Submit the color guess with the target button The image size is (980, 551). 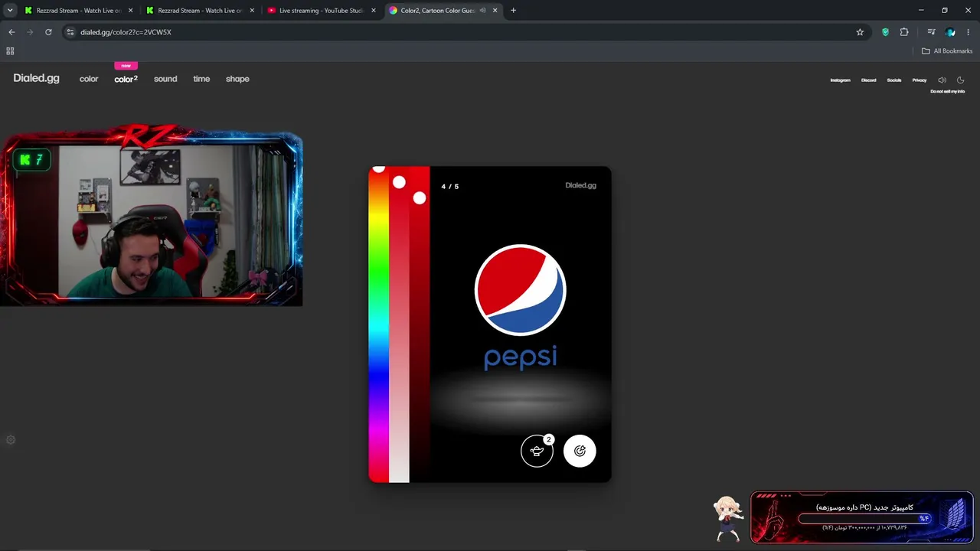click(580, 451)
